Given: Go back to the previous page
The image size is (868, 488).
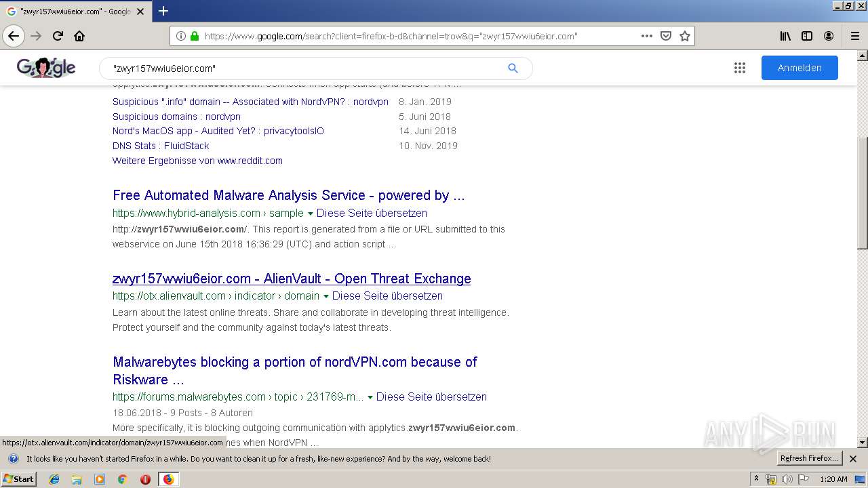Looking at the screenshot, I should click(14, 36).
